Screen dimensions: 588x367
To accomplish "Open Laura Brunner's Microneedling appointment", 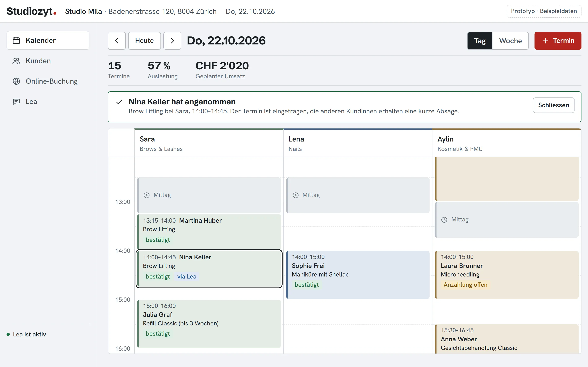I will [507, 275].
